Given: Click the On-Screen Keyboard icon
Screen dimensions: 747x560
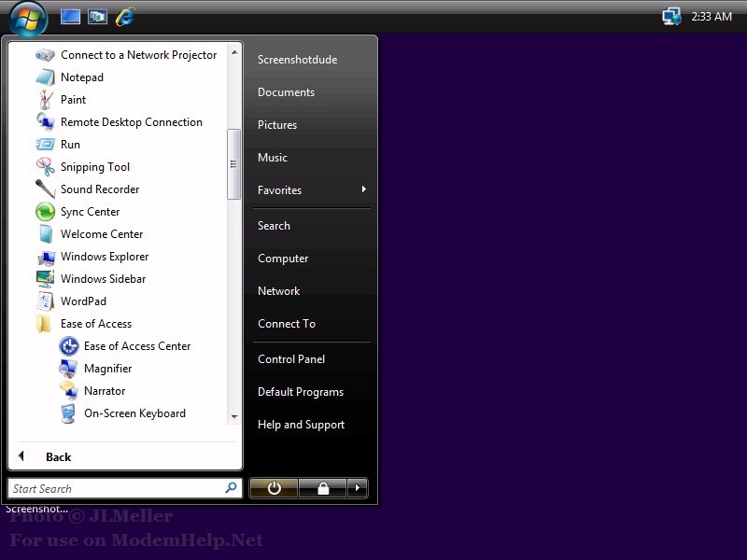Looking at the screenshot, I should (68, 413).
